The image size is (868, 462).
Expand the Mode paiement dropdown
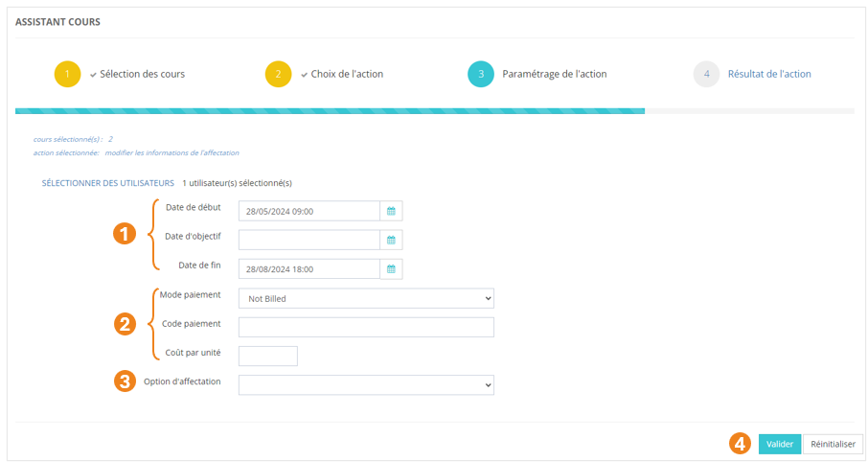(365, 298)
